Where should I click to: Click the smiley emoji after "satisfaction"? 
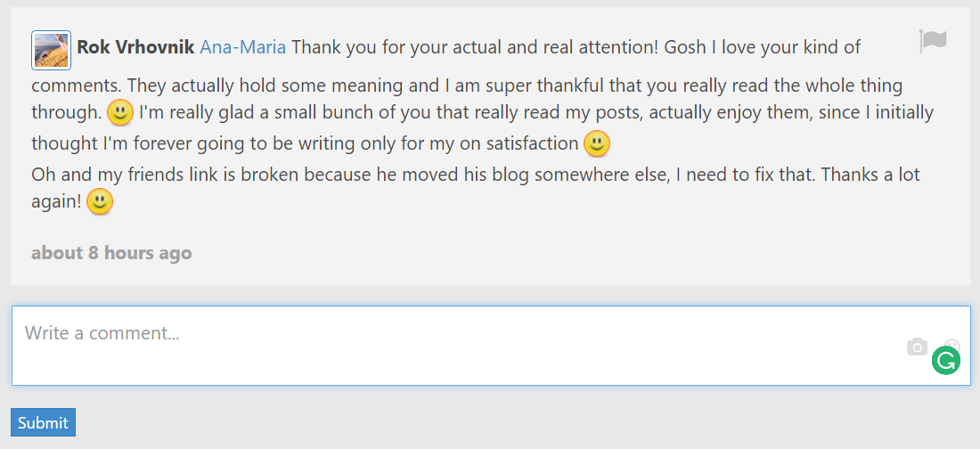597,143
